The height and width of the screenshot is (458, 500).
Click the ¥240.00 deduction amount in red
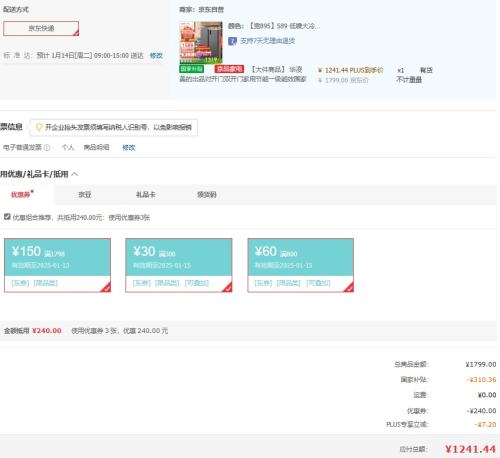(x=47, y=331)
